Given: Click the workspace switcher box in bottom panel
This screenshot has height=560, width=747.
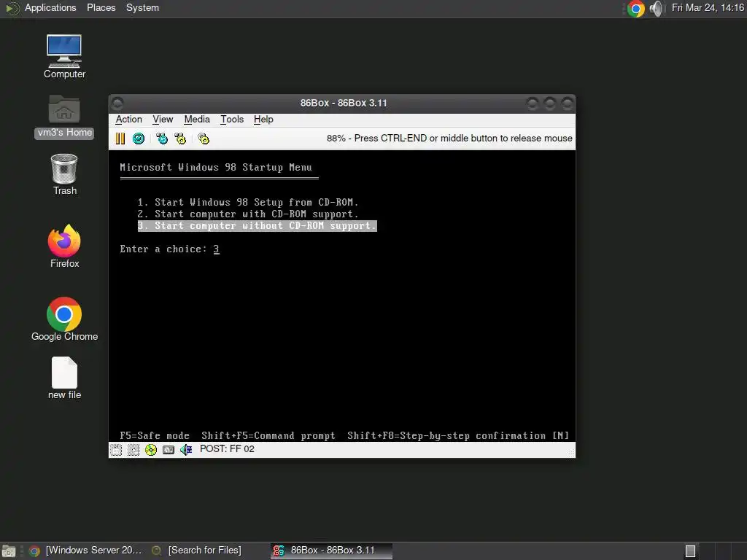Looking at the screenshot, I should coord(690,551).
